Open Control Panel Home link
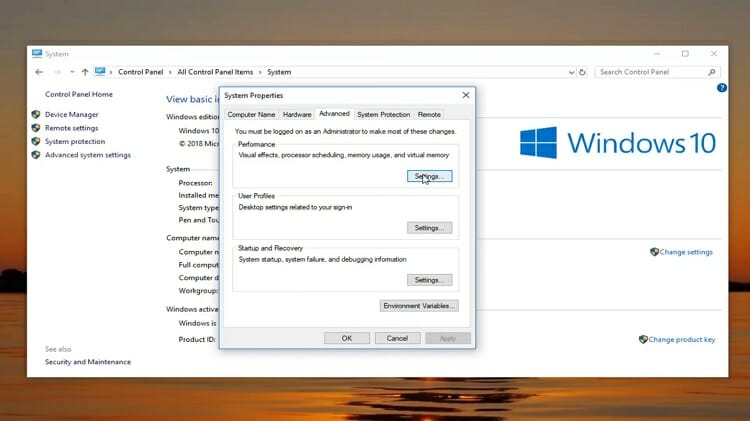 click(79, 94)
